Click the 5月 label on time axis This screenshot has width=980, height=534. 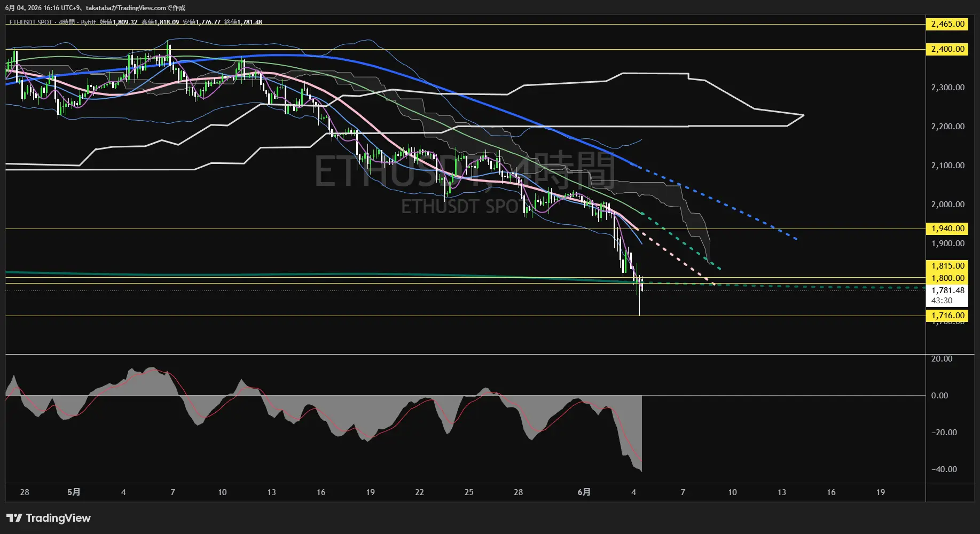[74, 492]
